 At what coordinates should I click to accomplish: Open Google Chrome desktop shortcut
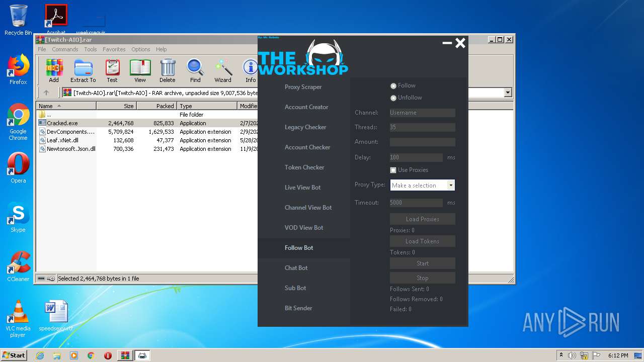click(x=18, y=122)
